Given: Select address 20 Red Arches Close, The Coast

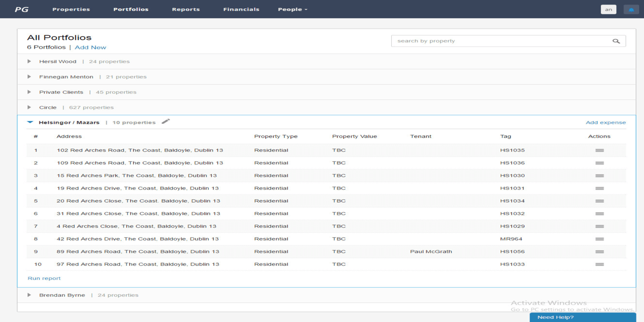Looking at the screenshot, I should point(139,201).
